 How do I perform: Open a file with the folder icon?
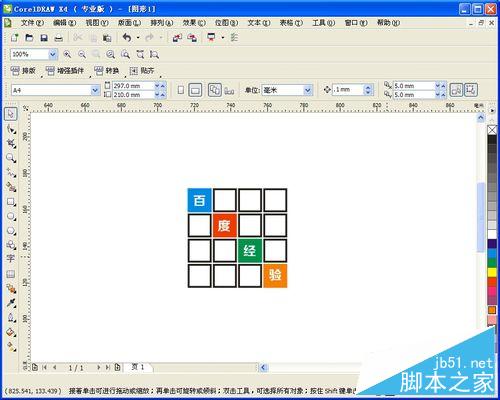point(29,38)
